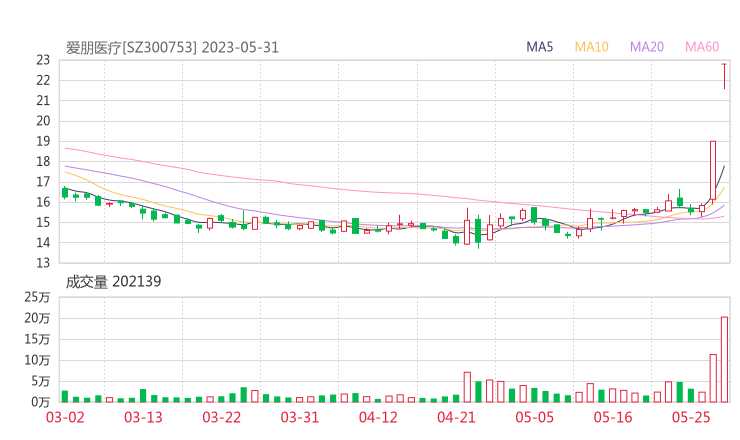Select the price axis value 19
Screen dimensions: 740x440
pos(43,141)
